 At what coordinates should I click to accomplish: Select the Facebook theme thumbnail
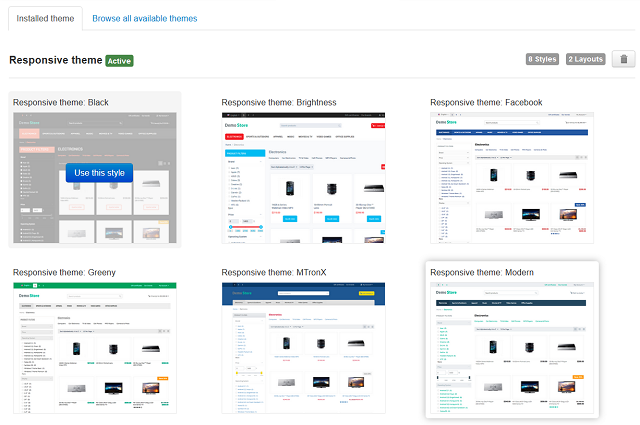click(512, 178)
